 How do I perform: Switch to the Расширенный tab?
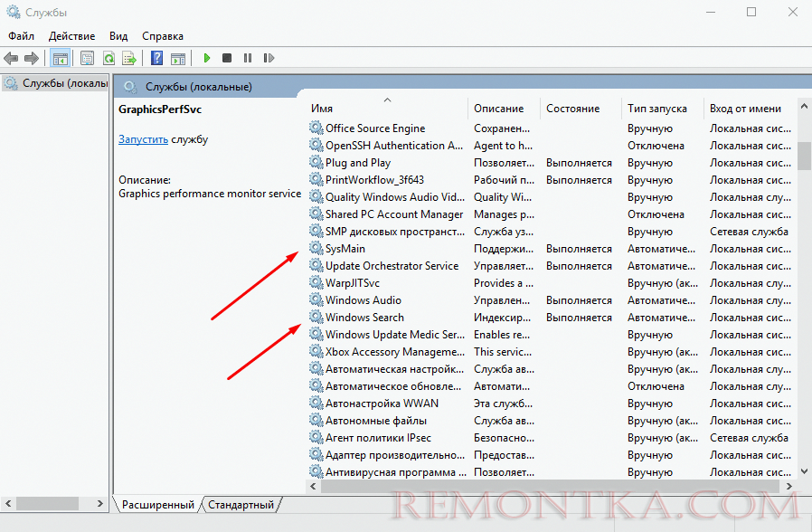pos(158,505)
